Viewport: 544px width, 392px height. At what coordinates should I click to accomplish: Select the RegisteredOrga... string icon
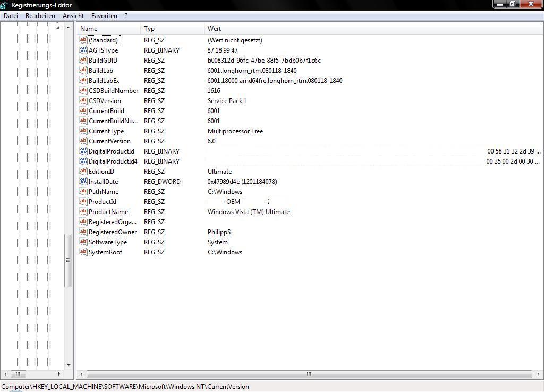pos(83,221)
